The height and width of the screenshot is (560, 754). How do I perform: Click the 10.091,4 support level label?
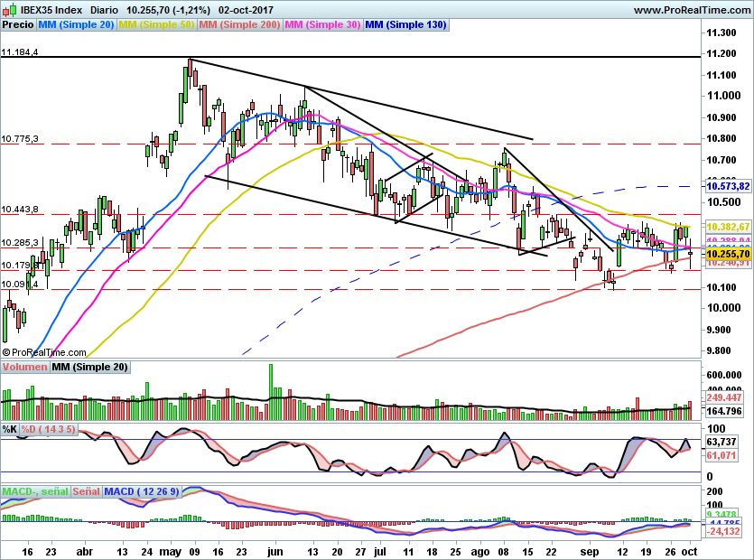20,285
